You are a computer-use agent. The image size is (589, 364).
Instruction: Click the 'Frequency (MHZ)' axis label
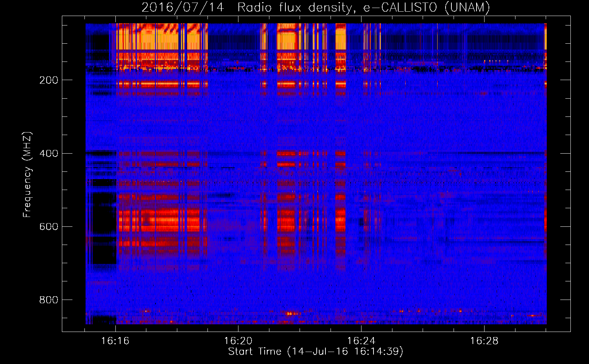tap(27, 175)
